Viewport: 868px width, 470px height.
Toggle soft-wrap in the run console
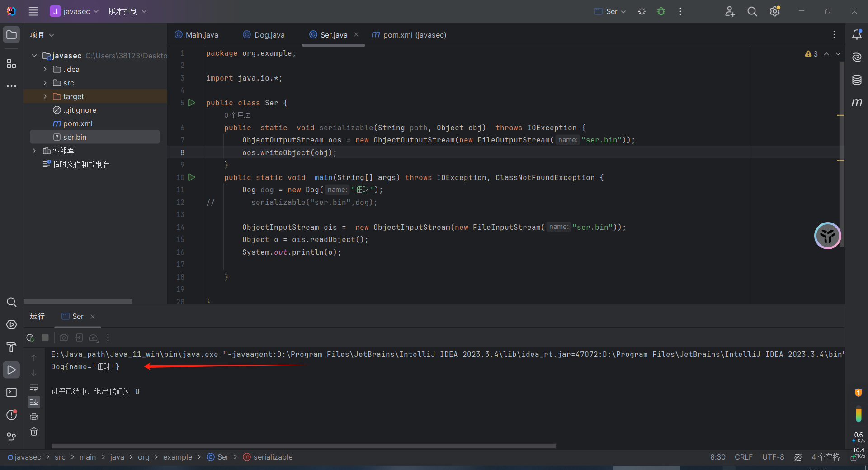point(34,388)
